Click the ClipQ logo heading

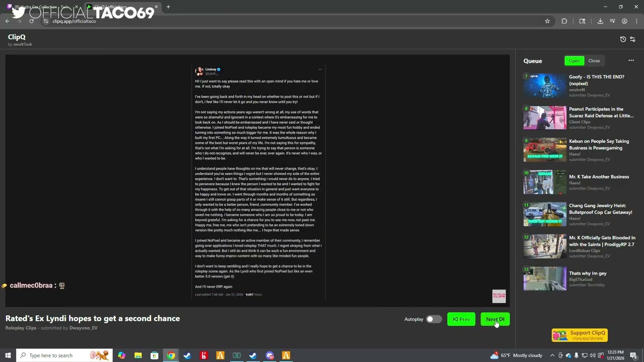coord(17,37)
